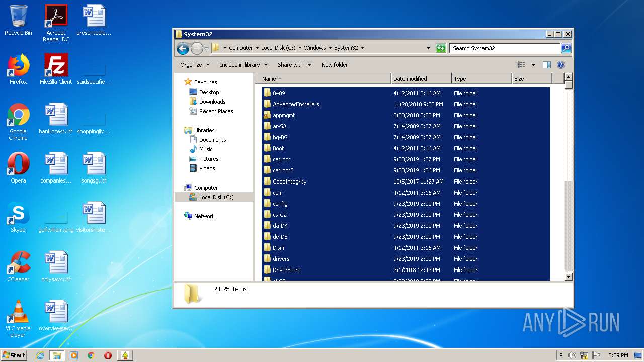Sort by Date modified column
644x362 pixels.
coord(421,79)
